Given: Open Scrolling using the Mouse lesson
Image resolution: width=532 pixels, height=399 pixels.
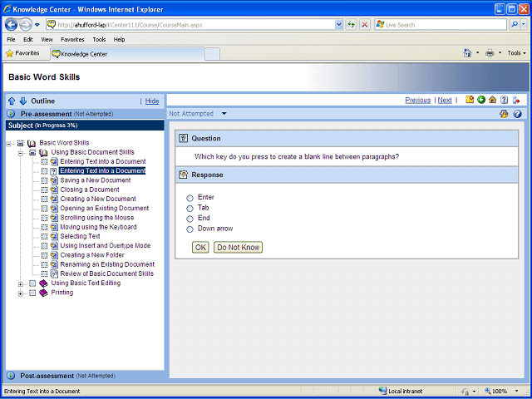Looking at the screenshot, I should tap(96, 218).
